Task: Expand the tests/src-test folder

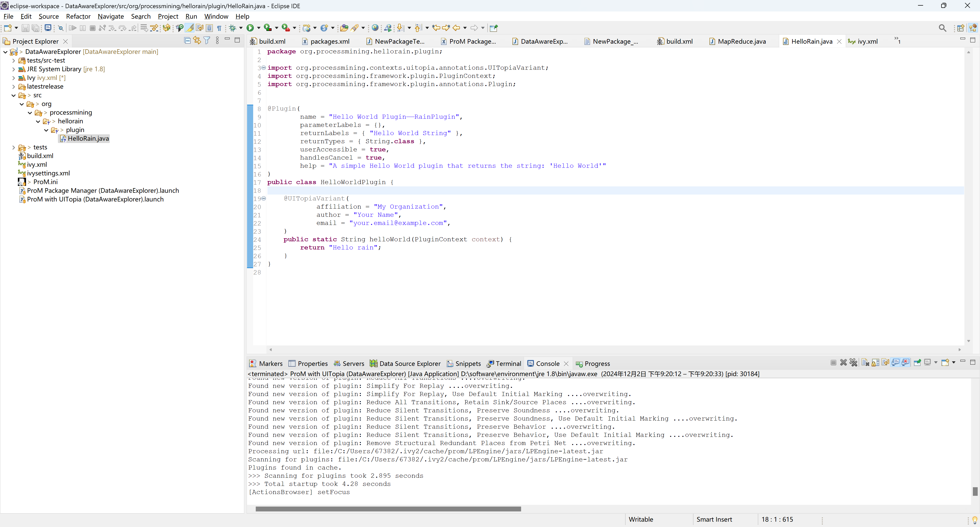Action: point(14,61)
